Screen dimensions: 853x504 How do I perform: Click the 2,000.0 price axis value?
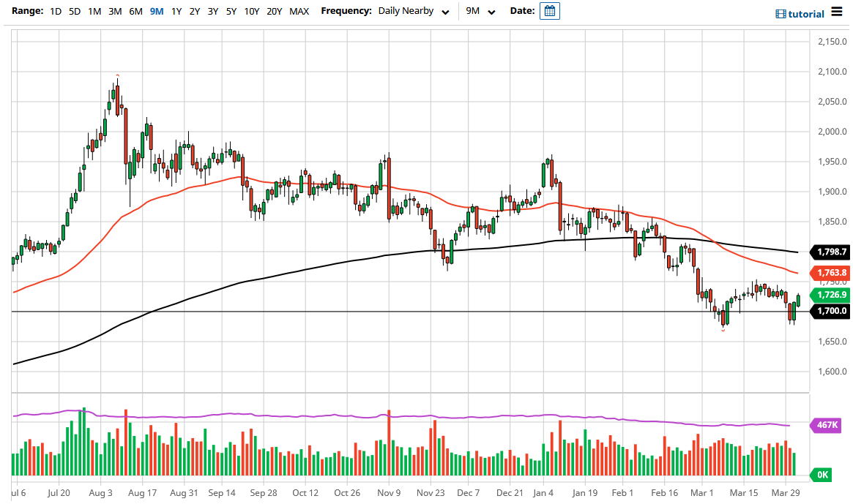(x=832, y=132)
